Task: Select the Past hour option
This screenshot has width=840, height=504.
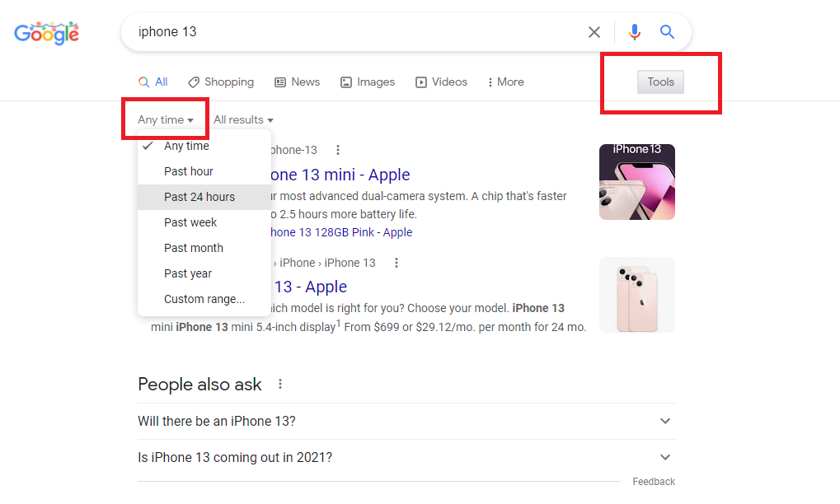Action: [x=204, y=172]
